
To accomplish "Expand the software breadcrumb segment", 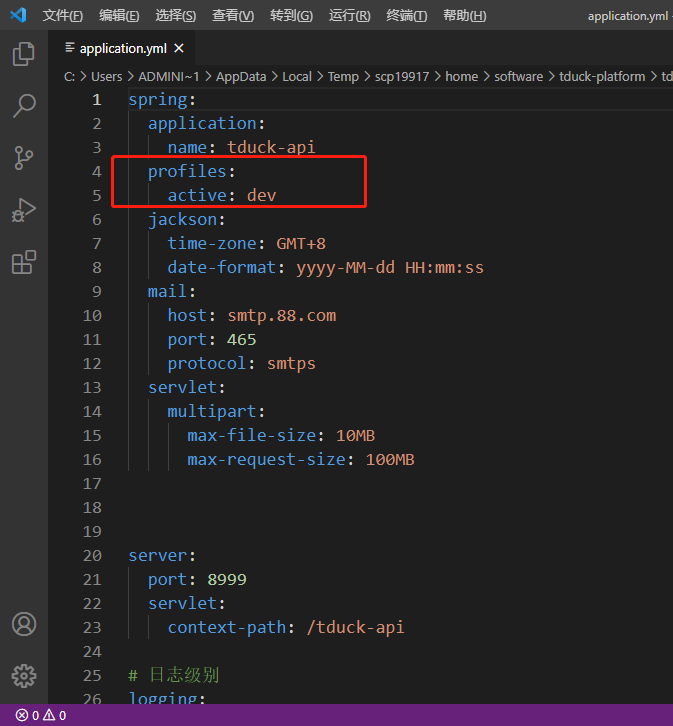I will tap(518, 76).
